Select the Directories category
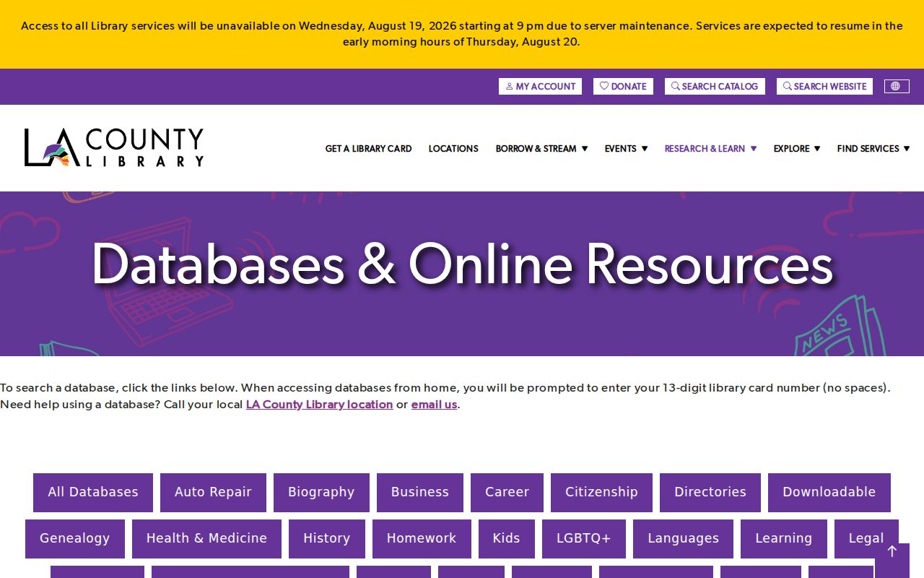The height and width of the screenshot is (578, 924). (x=710, y=493)
